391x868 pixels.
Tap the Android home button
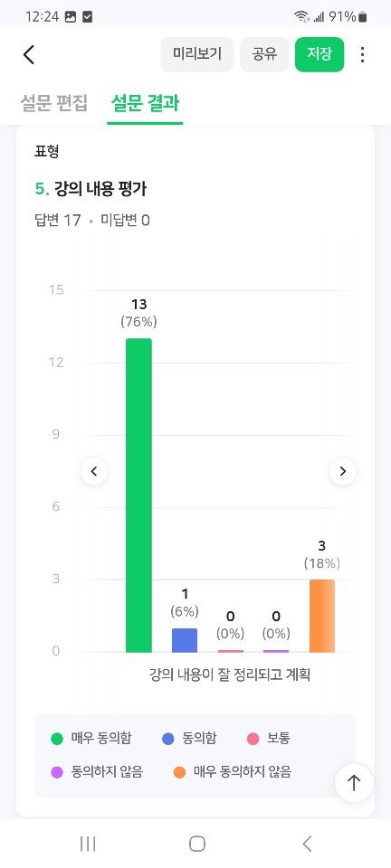pos(197,844)
